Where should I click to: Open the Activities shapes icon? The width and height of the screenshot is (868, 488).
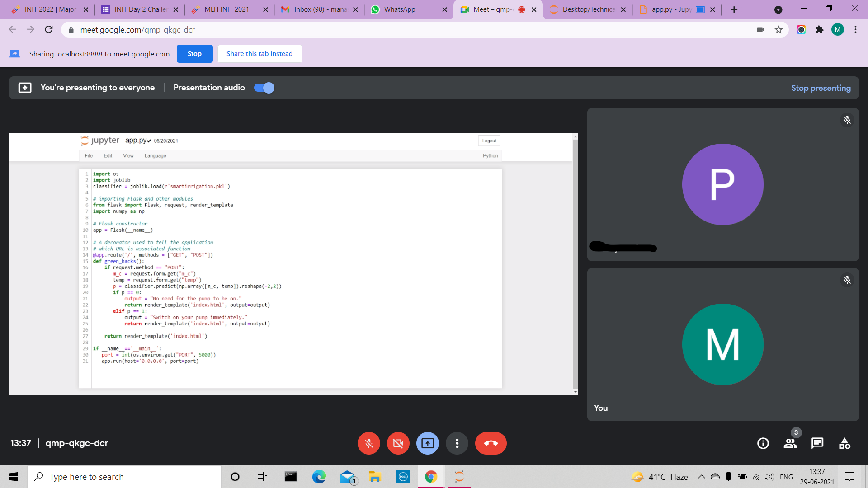point(844,443)
